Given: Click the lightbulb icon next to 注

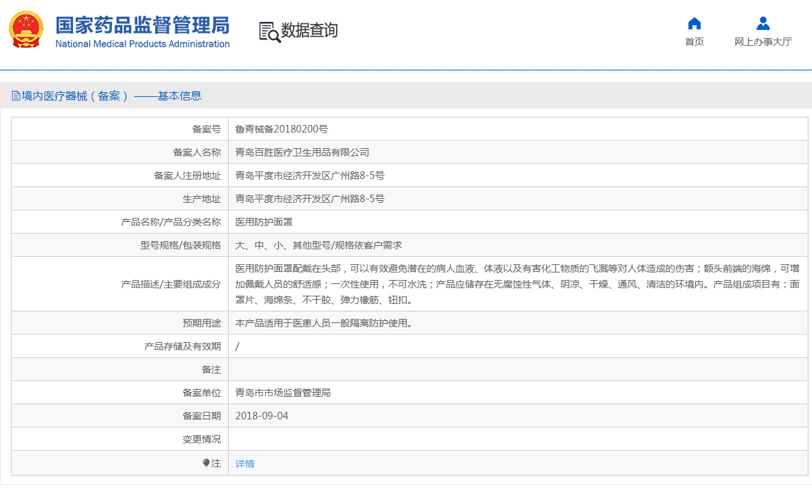Looking at the screenshot, I should [206, 463].
